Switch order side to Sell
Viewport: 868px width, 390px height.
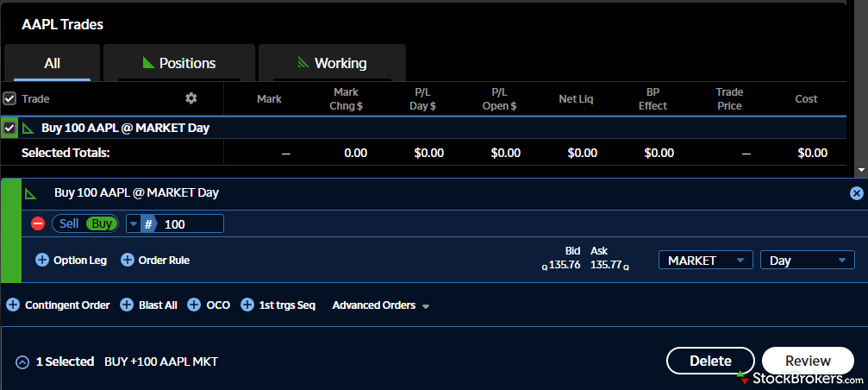click(68, 223)
